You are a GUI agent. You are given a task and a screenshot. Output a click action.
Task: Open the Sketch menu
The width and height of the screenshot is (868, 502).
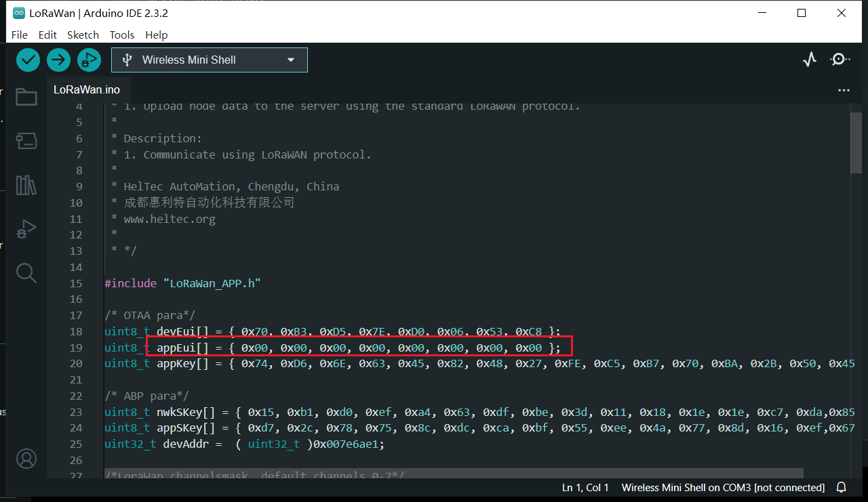click(83, 35)
